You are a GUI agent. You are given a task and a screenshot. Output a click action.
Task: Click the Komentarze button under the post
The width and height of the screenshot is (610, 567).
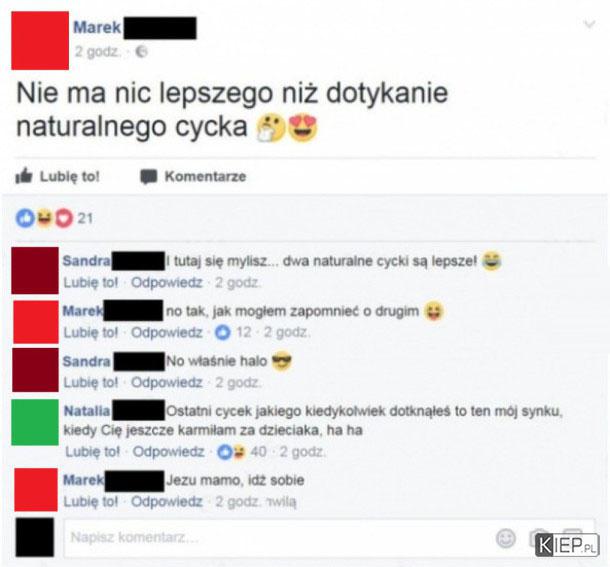point(193,177)
